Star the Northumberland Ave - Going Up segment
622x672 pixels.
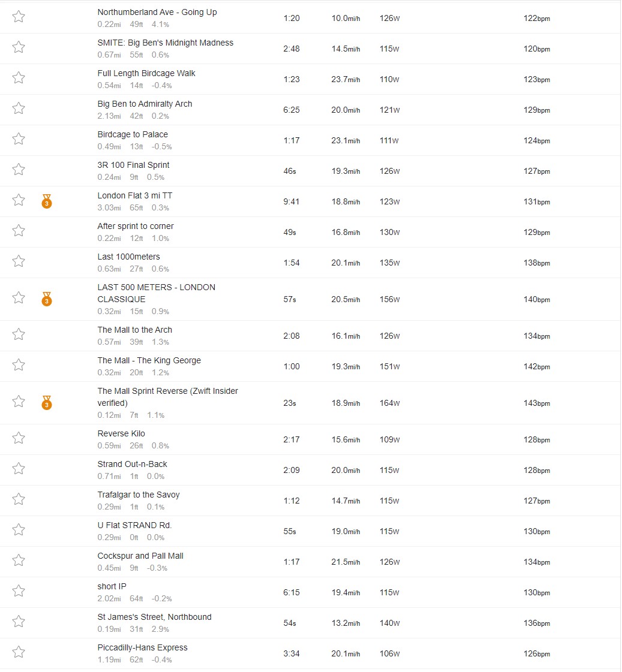point(19,17)
